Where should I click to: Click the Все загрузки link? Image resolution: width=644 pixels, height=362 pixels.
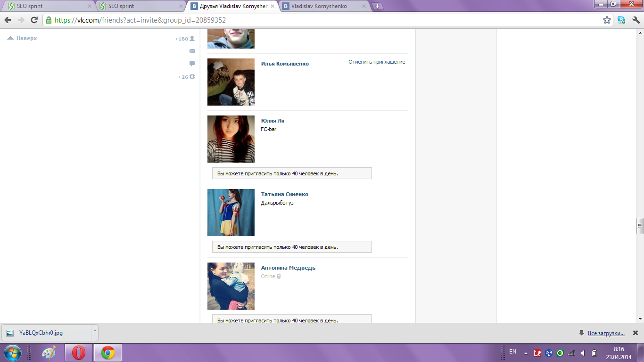click(x=606, y=333)
